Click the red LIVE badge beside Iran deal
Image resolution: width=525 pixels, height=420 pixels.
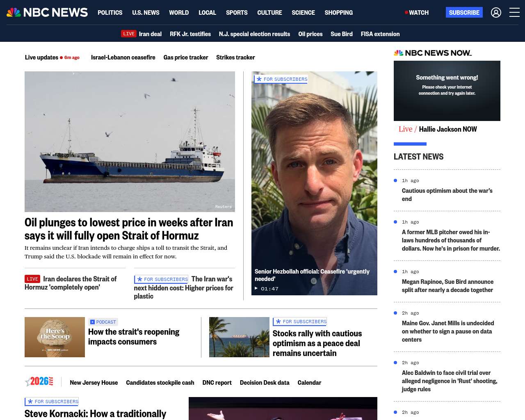[128, 34]
